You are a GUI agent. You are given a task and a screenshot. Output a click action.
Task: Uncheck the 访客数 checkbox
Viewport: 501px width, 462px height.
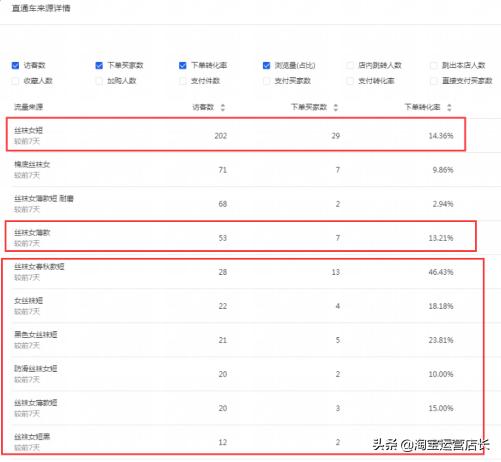[x=15, y=65]
